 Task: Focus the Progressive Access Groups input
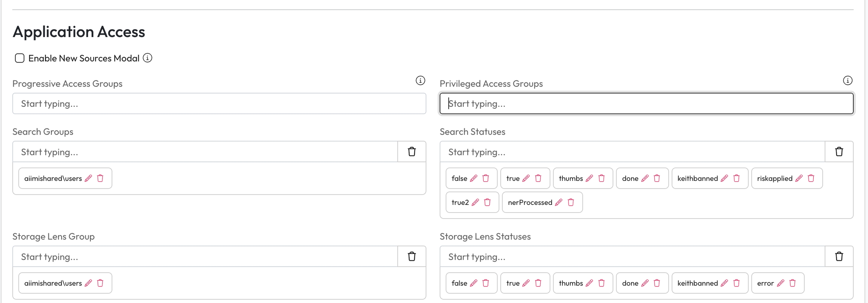tap(219, 104)
